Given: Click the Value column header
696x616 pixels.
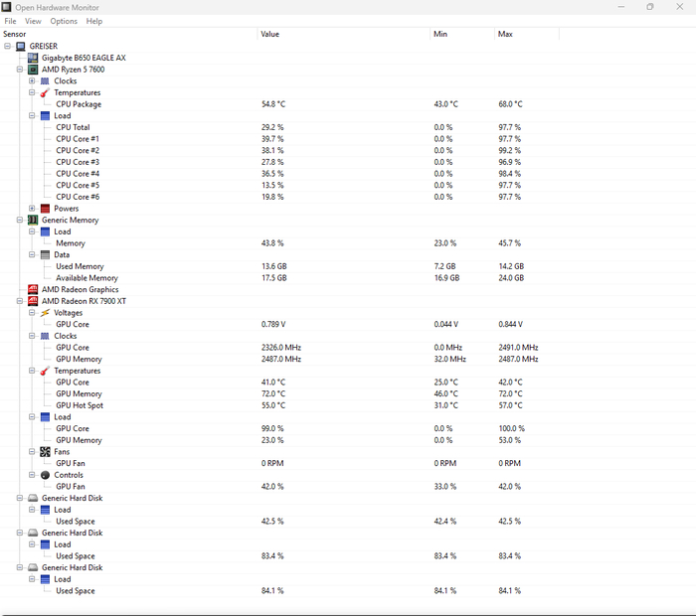Looking at the screenshot, I should (x=344, y=34).
